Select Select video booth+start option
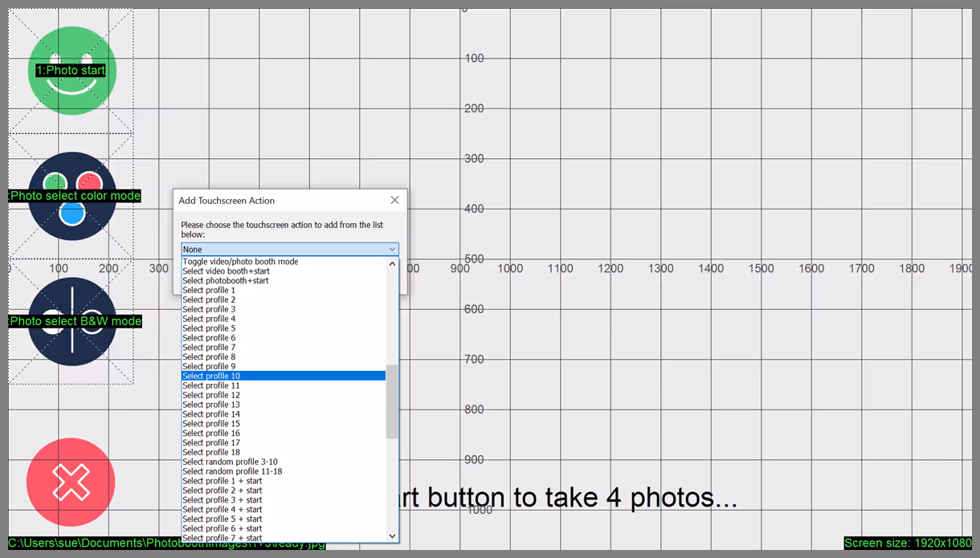This screenshot has height=558, width=980. click(284, 271)
